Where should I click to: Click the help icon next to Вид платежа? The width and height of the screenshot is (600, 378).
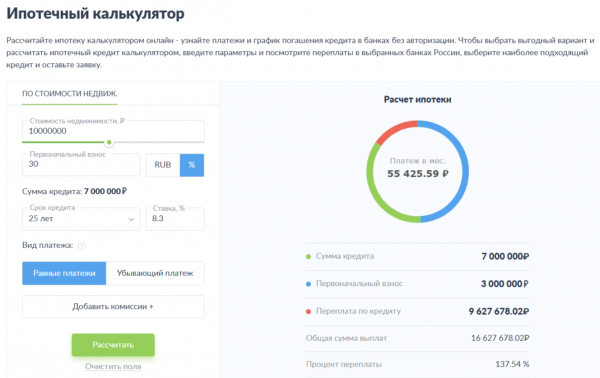click(x=82, y=246)
